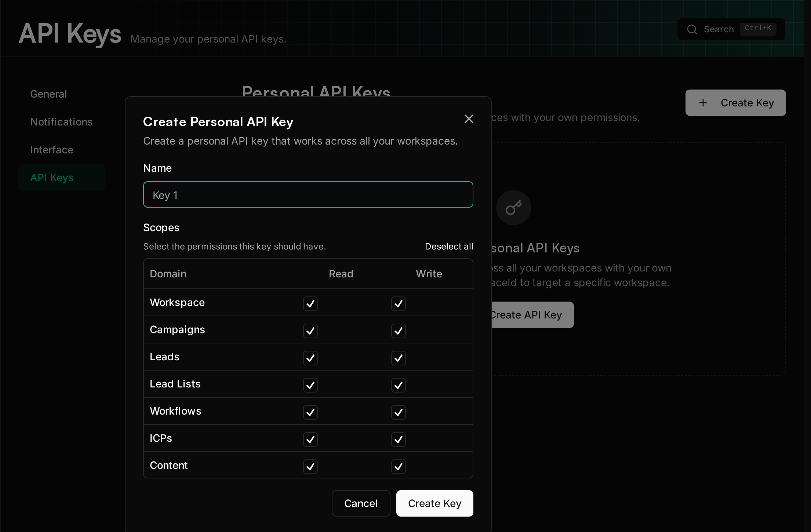
Task: Toggle Content Read checkbox
Action: (x=310, y=467)
